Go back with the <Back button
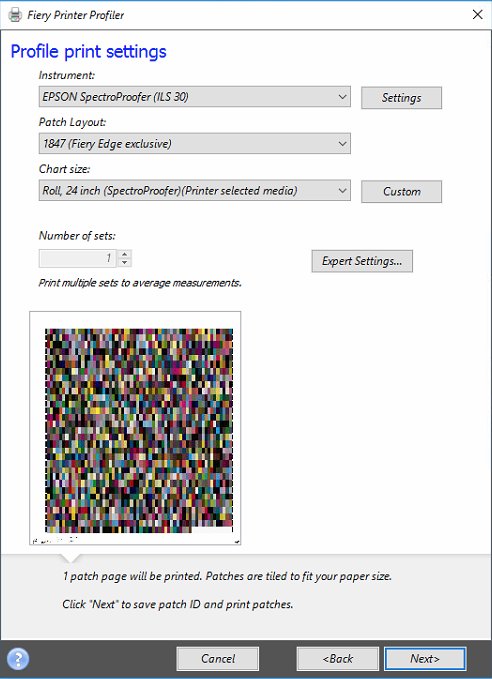Image resolution: width=492 pixels, height=679 pixels. coord(338,659)
